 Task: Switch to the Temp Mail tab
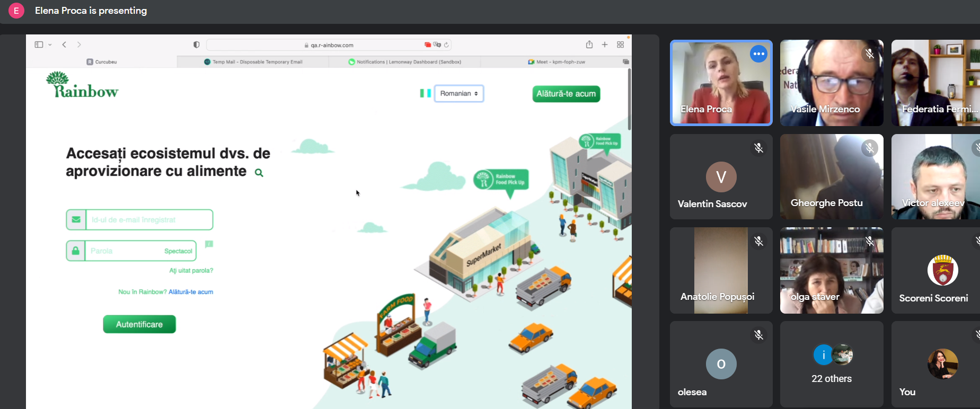[x=253, y=62]
